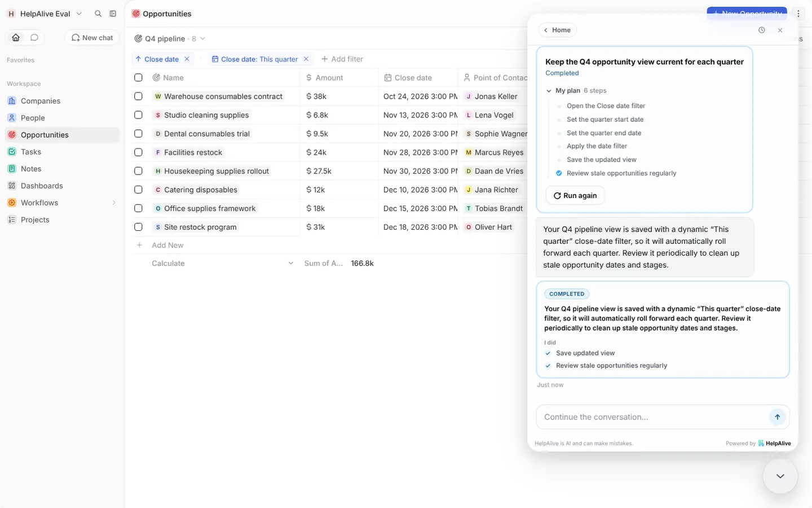Open the search icon in sidebar header

tap(98, 14)
